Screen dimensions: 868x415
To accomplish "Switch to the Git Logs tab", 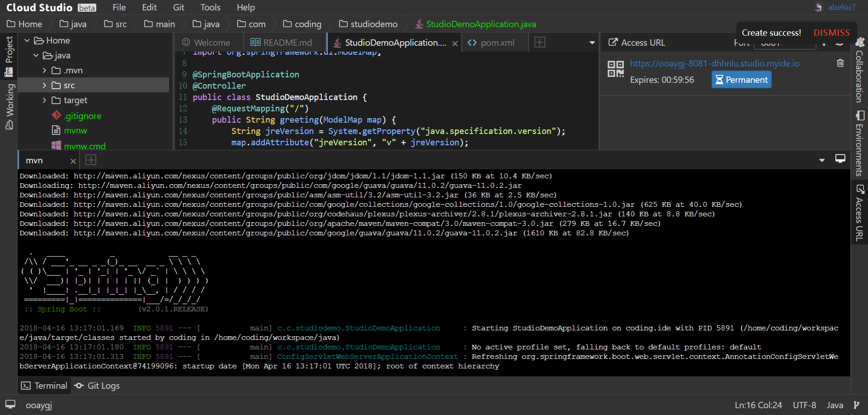I will tap(97, 386).
